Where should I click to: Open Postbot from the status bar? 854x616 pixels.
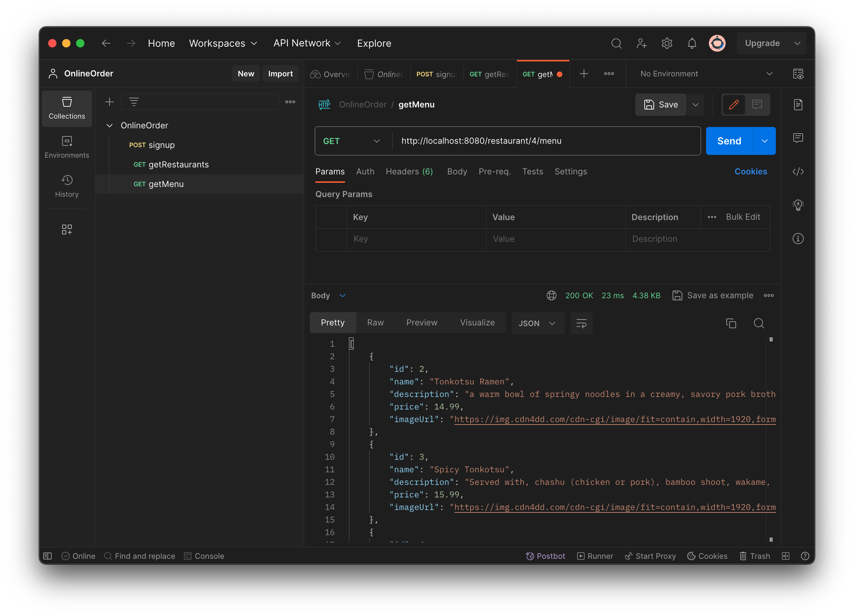[546, 556]
